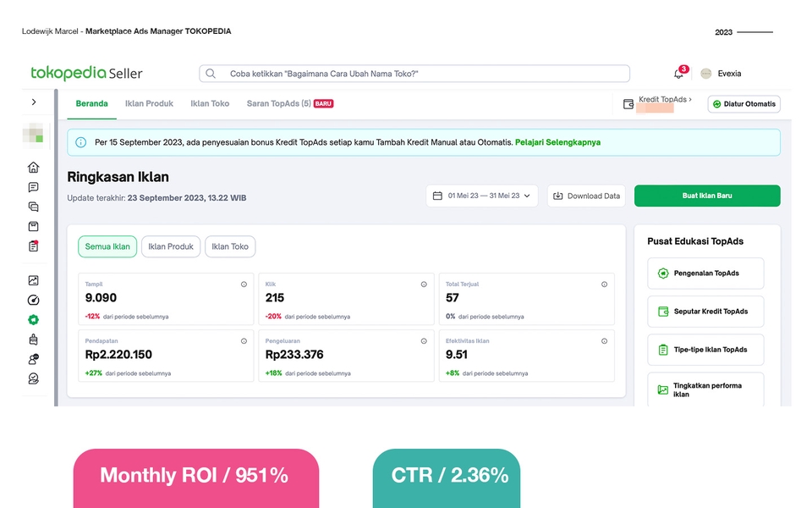Open the Home icon in the sidebar
Screen dimensions: 812x508
point(34,168)
